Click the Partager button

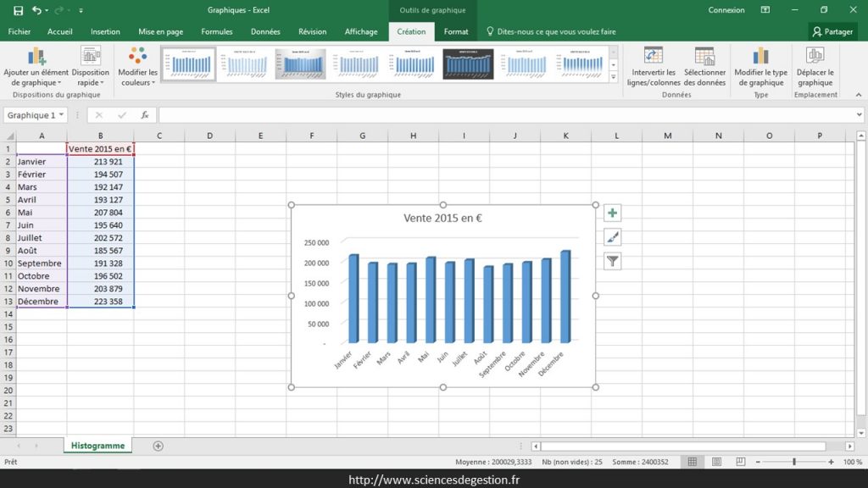pos(833,31)
